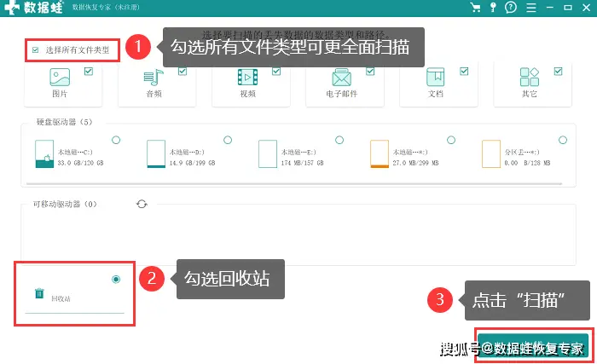Click the 视频 video type icon
Screen dimensions: 597x364
click(248, 78)
